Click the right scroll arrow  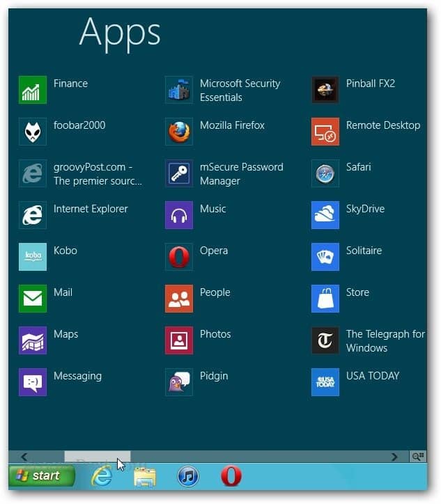click(x=395, y=457)
